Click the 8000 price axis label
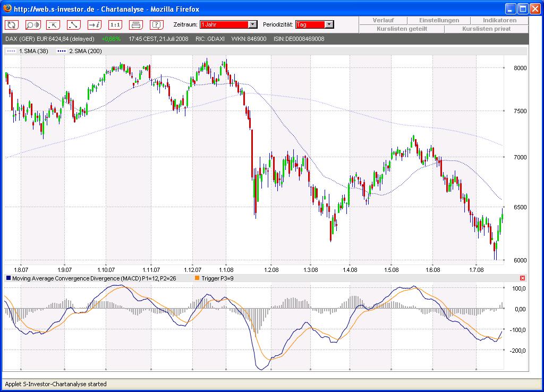This screenshot has width=544, height=392. [x=520, y=68]
